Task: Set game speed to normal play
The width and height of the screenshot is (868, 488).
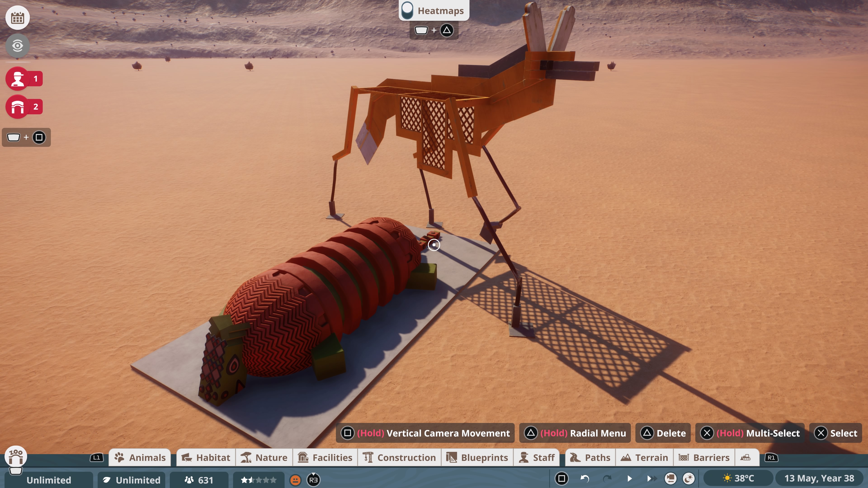Action: (x=629, y=479)
